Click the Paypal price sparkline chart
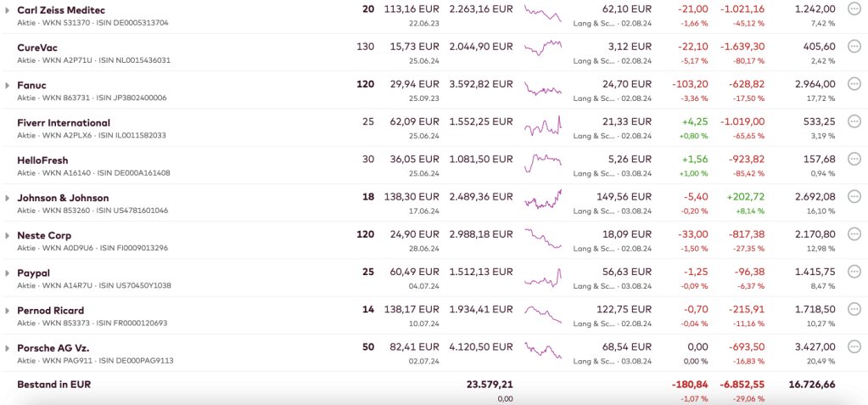 [x=543, y=278]
